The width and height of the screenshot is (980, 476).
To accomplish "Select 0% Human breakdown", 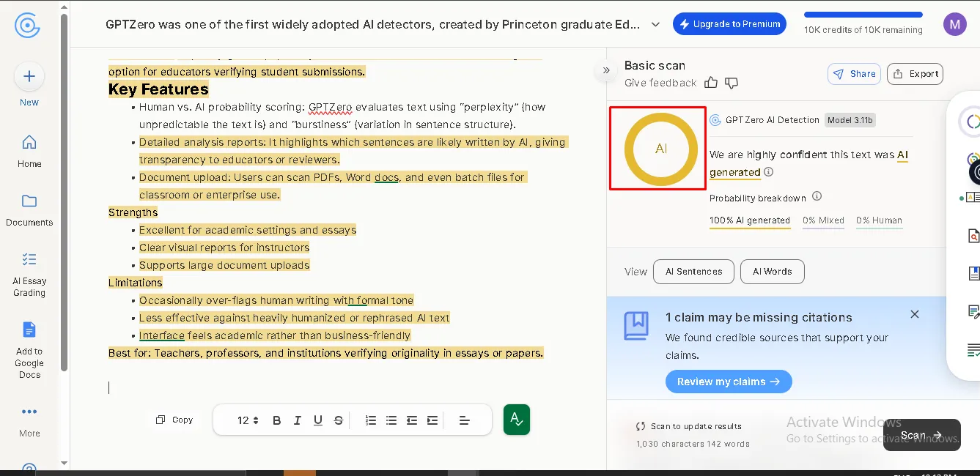I will (879, 221).
